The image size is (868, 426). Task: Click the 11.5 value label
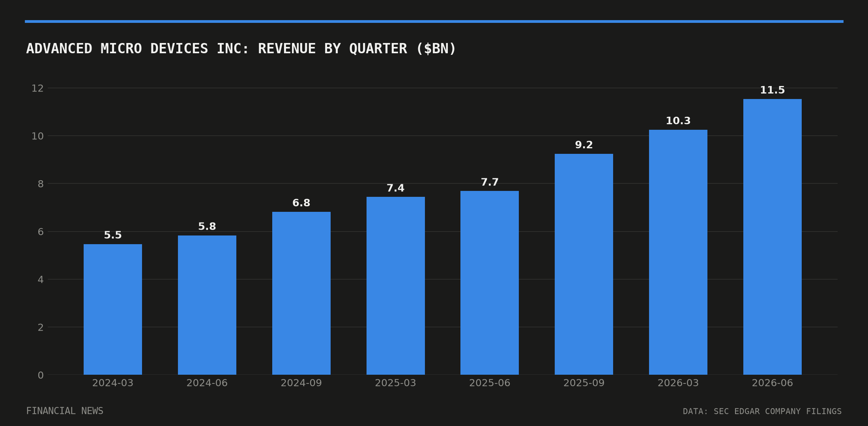(x=773, y=90)
